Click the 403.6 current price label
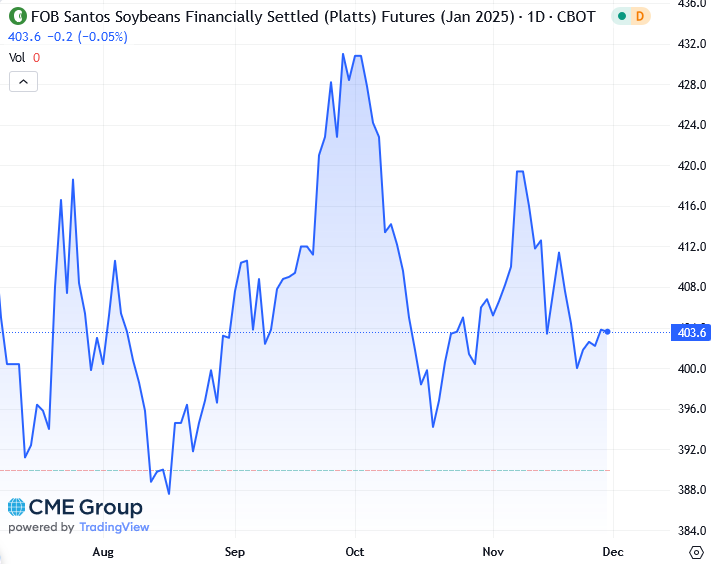The width and height of the screenshot is (719, 564). 692,333
